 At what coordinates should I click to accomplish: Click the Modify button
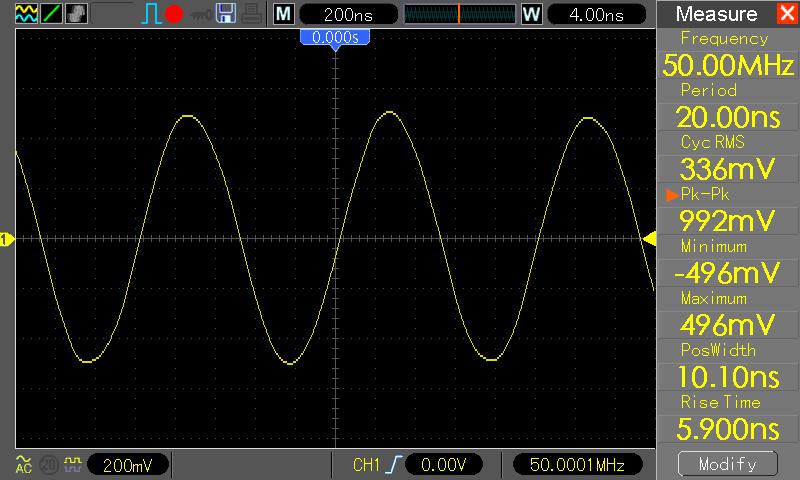tap(728, 464)
